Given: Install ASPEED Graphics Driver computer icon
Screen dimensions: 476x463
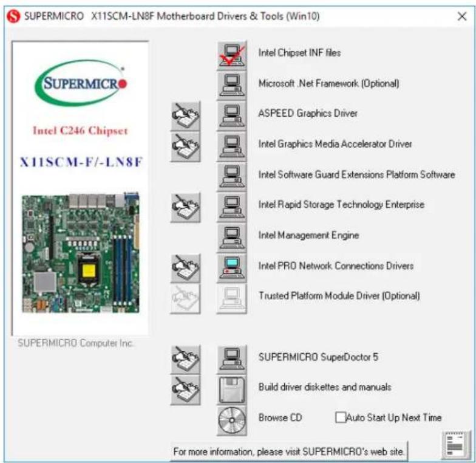Looking at the screenshot, I should tap(232, 117).
